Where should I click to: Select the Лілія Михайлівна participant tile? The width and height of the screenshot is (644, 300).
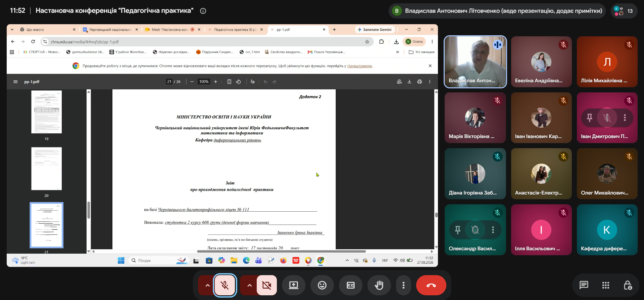[607, 62]
